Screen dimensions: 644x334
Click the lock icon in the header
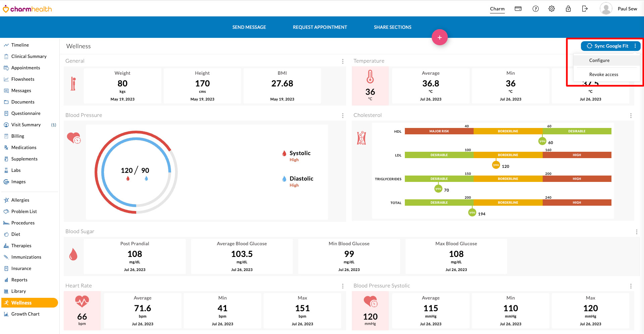pos(568,8)
